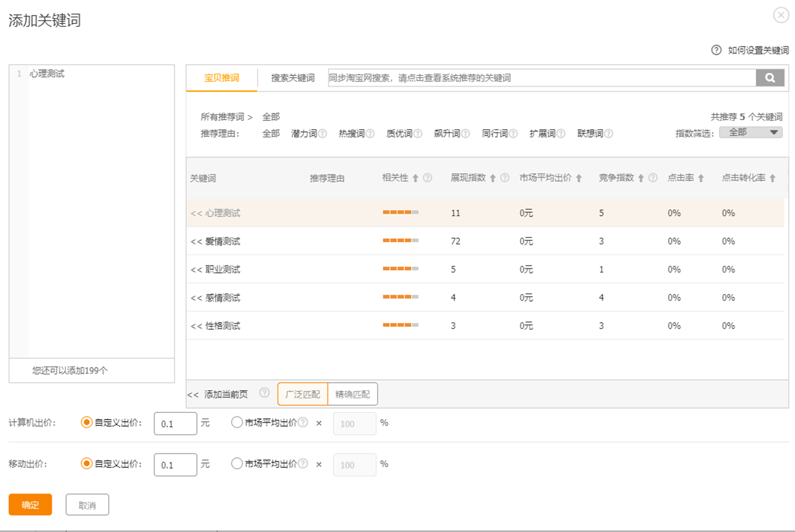Filter recommendations by 飙升词
Screen dimensions: 795x532
[447, 134]
